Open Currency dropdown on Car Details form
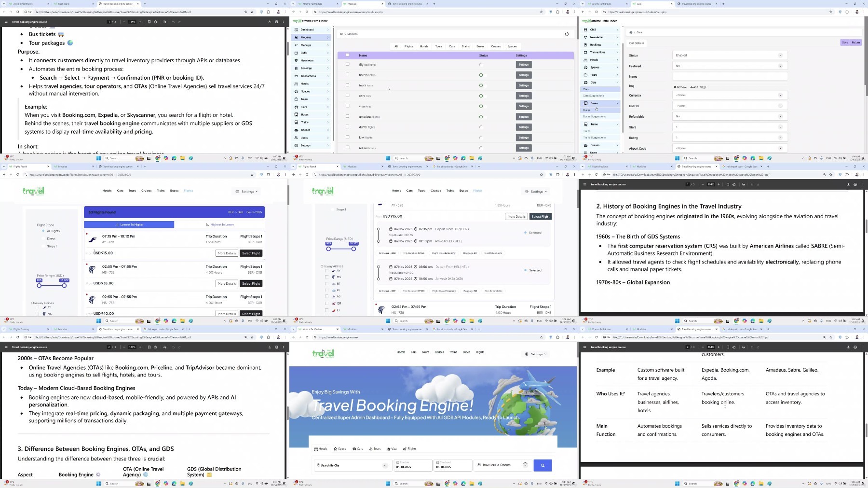868x488 pixels. (x=730, y=96)
